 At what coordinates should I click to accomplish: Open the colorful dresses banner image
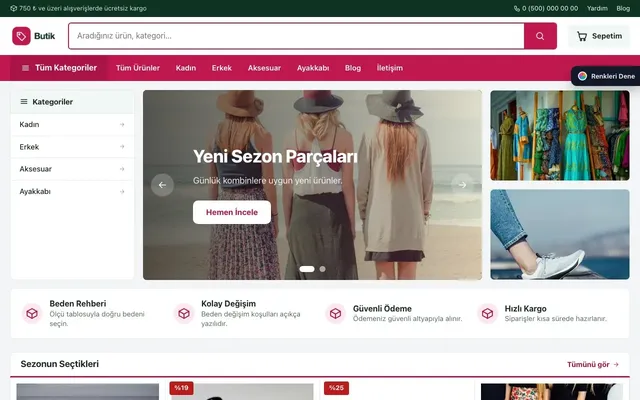coord(560,136)
